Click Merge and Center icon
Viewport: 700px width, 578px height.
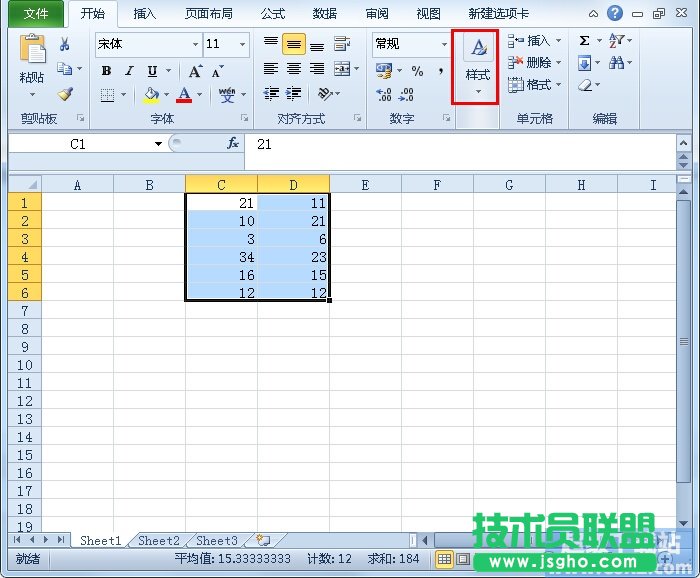(x=342, y=68)
